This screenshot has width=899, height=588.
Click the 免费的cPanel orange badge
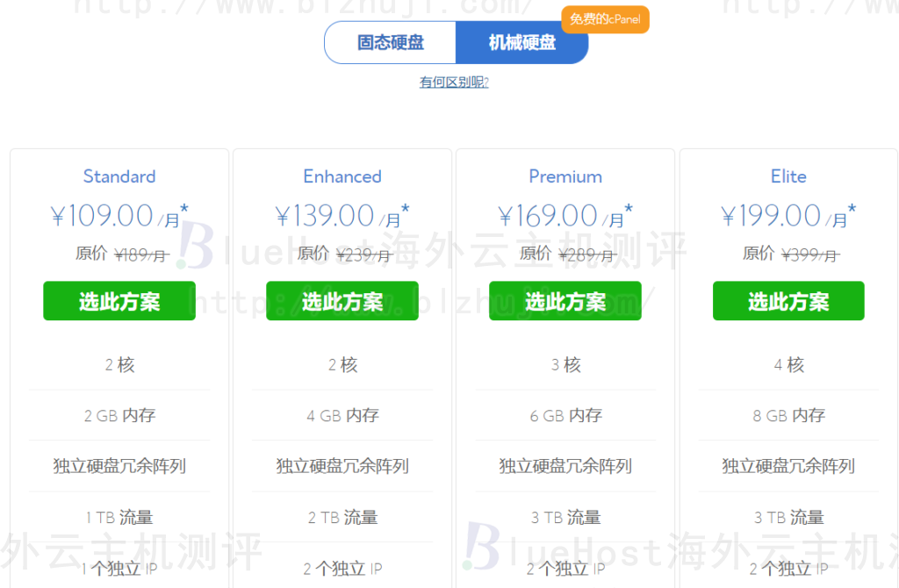pos(605,19)
